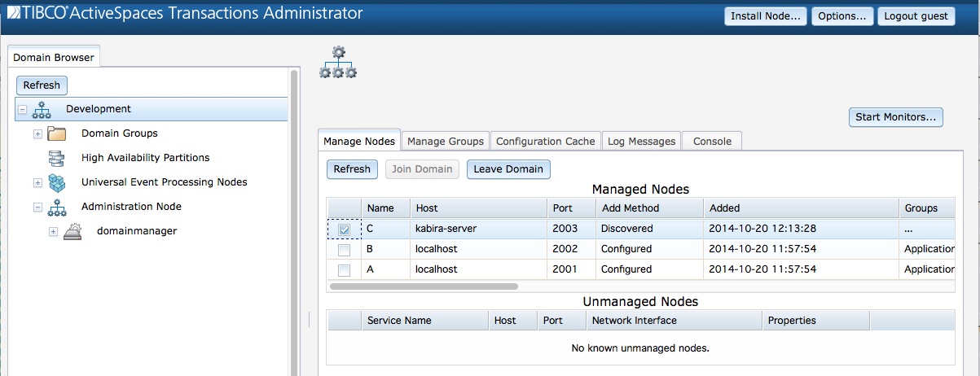Open the Configuration Cache tab

tap(546, 141)
